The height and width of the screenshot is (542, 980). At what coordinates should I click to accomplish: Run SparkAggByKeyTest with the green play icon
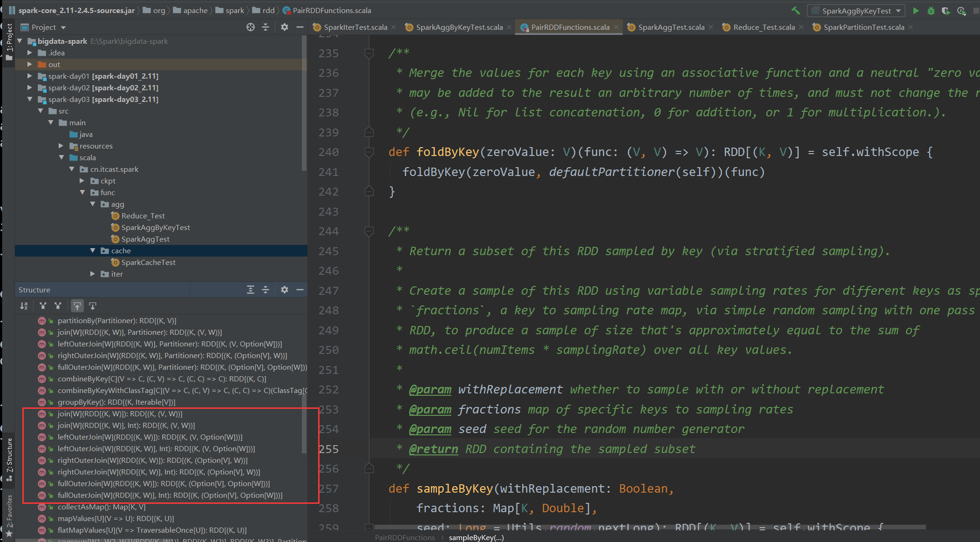tap(916, 11)
